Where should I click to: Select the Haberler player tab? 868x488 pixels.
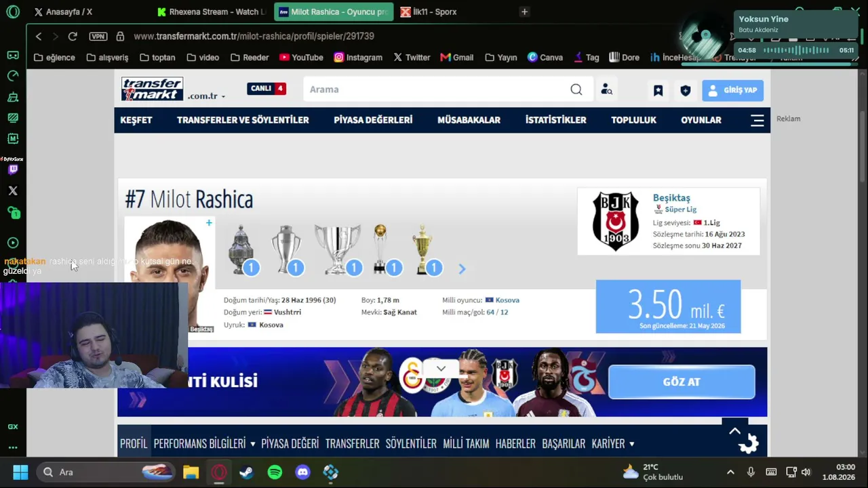(x=515, y=444)
